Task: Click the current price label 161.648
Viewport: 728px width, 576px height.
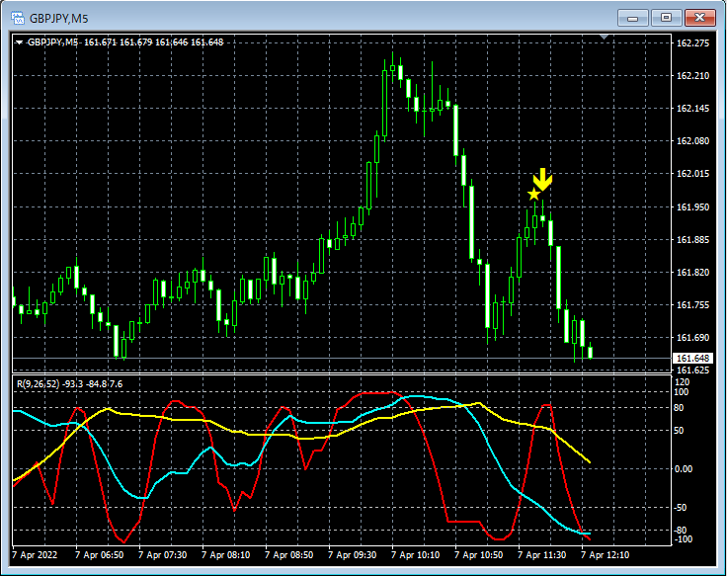Action: 692,358
